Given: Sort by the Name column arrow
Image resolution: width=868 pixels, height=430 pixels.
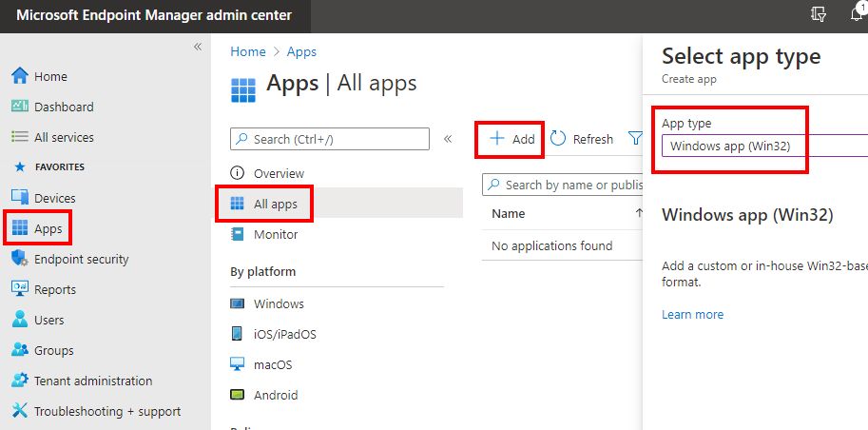Looking at the screenshot, I should [639, 213].
